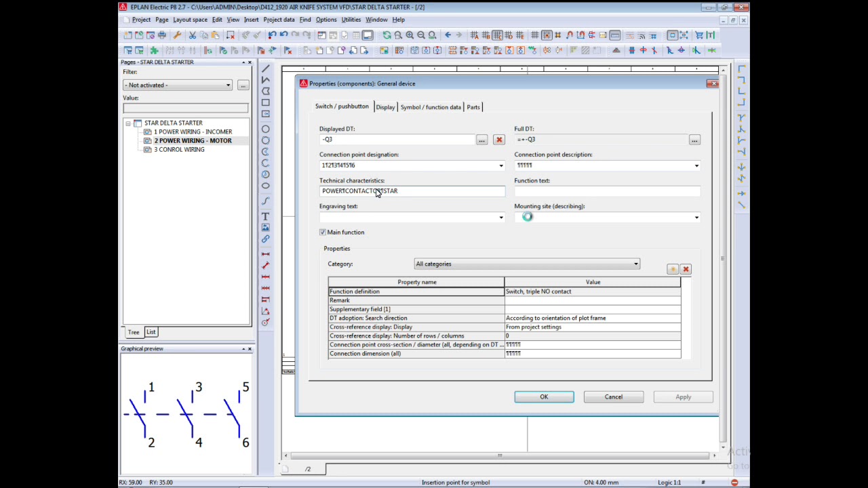Select the Spline curve tool
868x488 pixels.
265,201
